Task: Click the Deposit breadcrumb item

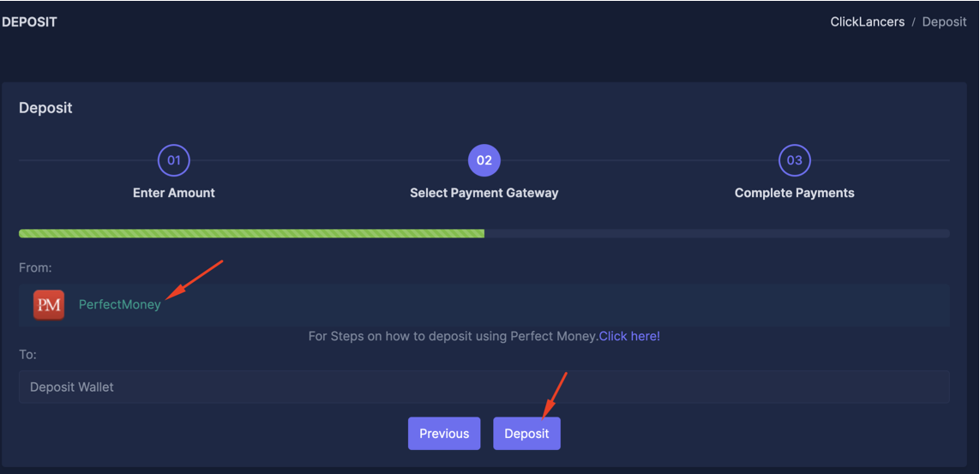Action: point(944,22)
